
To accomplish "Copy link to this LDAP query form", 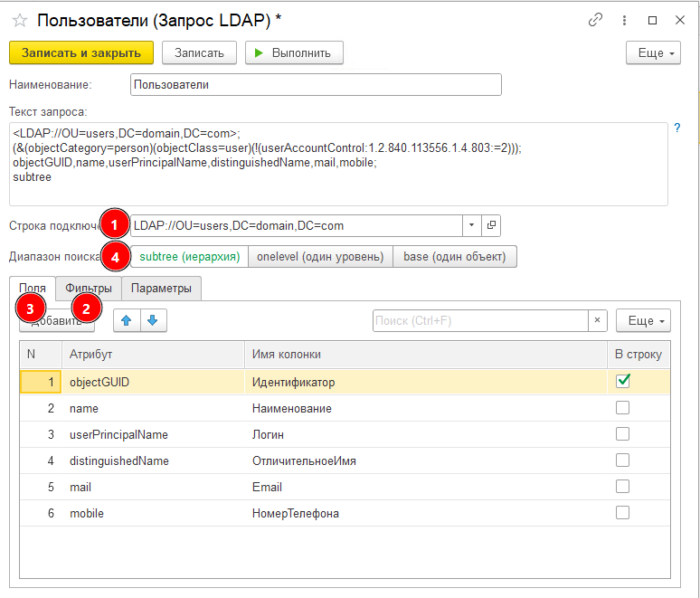I will [x=595, y=20].
